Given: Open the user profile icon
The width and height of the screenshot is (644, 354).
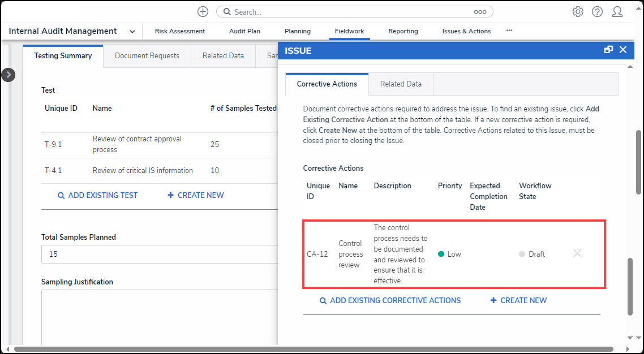Looking at the screenshot, I should tap(617, 12).
